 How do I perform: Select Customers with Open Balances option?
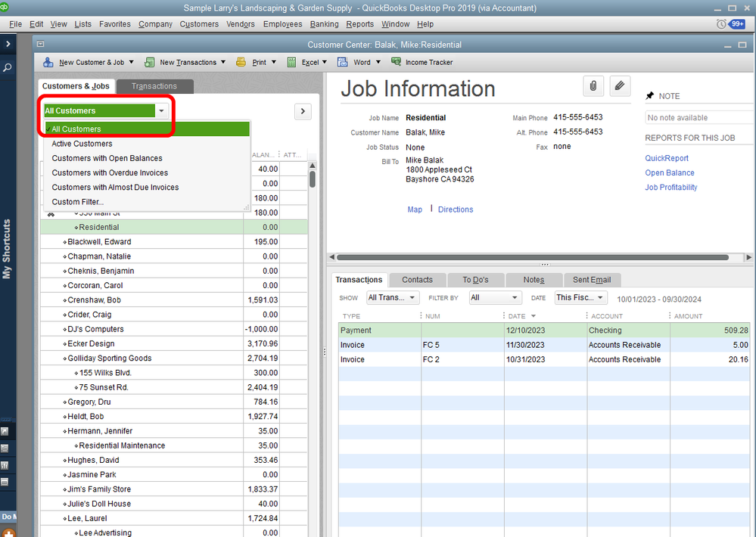(147, 158)
